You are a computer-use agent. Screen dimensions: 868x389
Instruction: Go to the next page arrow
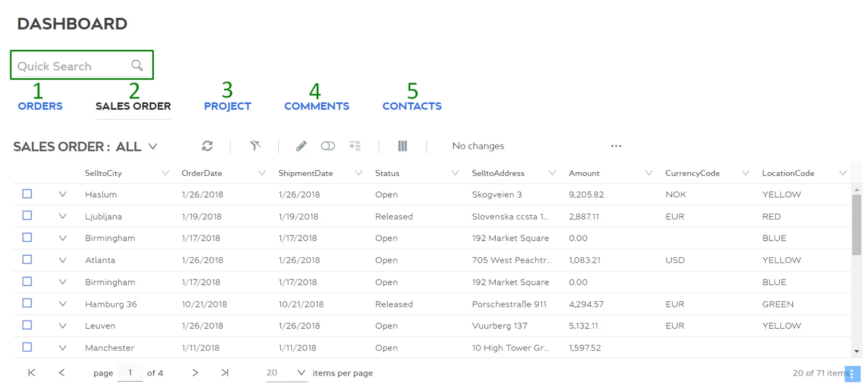tap(195, 372)
